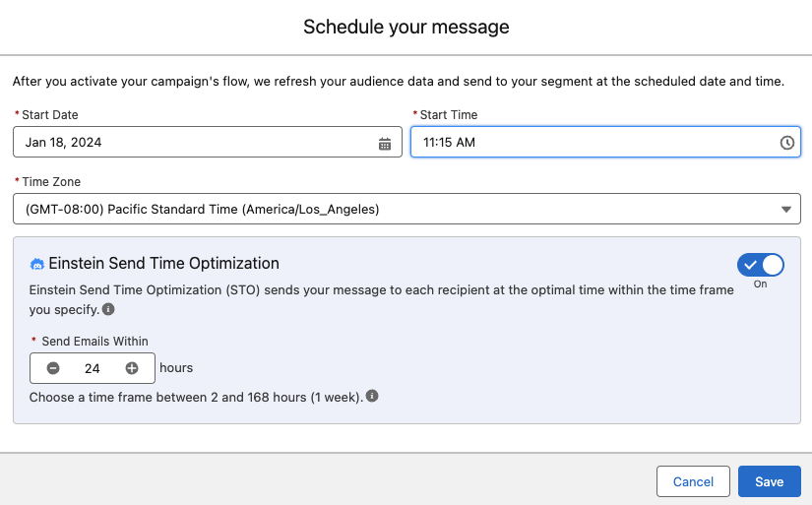Click the Time Zone field label
This screenshot has width=812, height=505.
[x=51, y=182]
